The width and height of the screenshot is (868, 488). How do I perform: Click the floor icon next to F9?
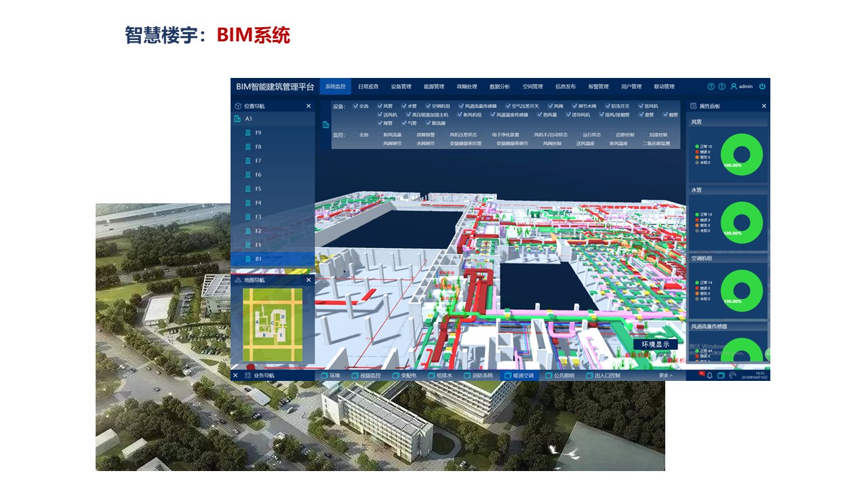[248, 133]
